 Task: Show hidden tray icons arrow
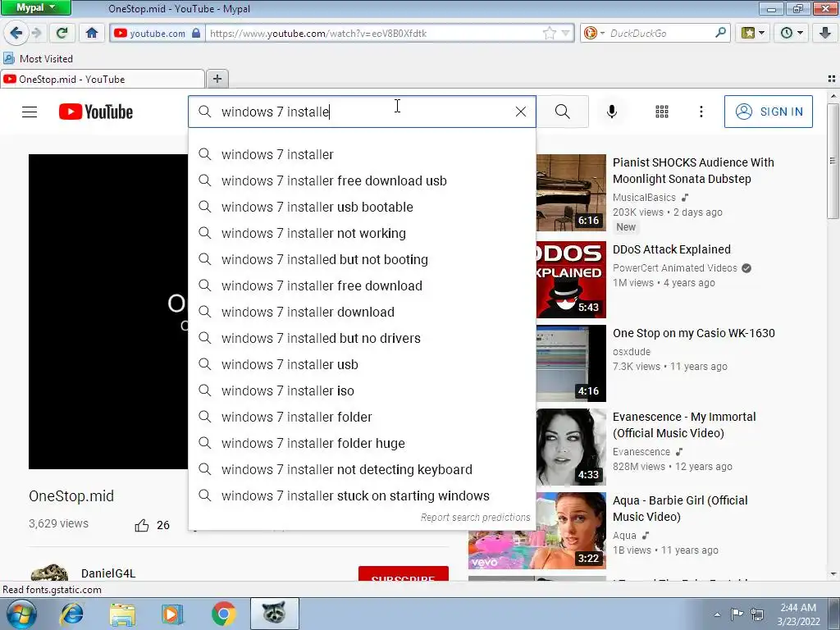tap(717, 614)
